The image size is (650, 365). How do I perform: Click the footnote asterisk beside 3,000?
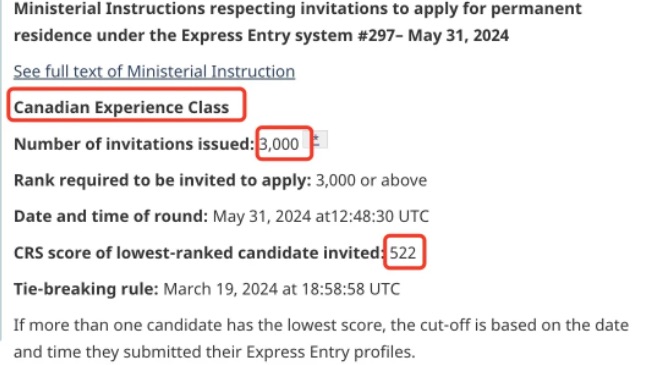(x=316, y=139)
